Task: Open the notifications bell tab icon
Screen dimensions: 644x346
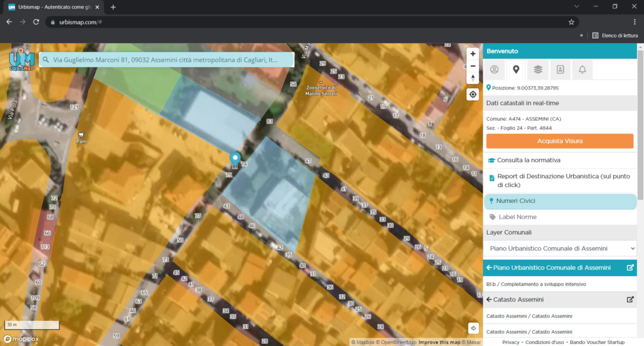Action: [582, 69]
